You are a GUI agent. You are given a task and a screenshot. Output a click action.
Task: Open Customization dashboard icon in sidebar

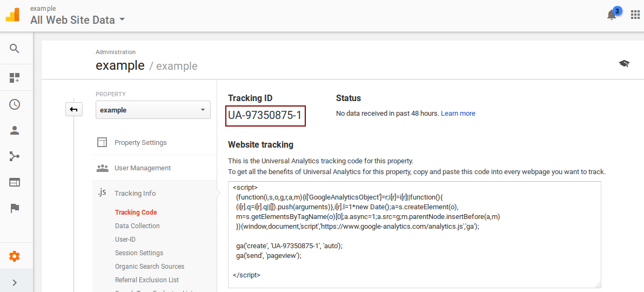point(15,78)
